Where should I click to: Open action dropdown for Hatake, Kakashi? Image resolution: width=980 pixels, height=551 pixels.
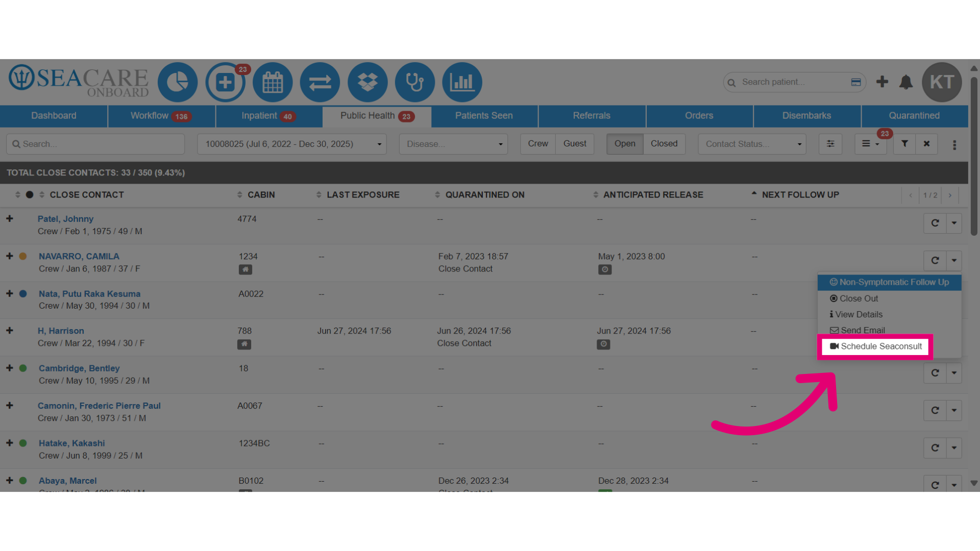coord(954,448)
